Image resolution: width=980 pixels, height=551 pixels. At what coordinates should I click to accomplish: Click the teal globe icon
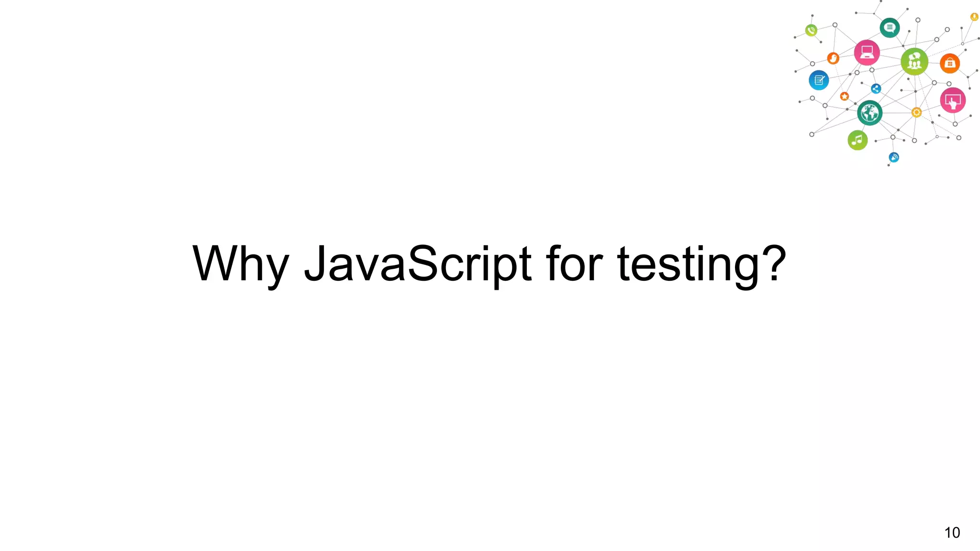869,113
